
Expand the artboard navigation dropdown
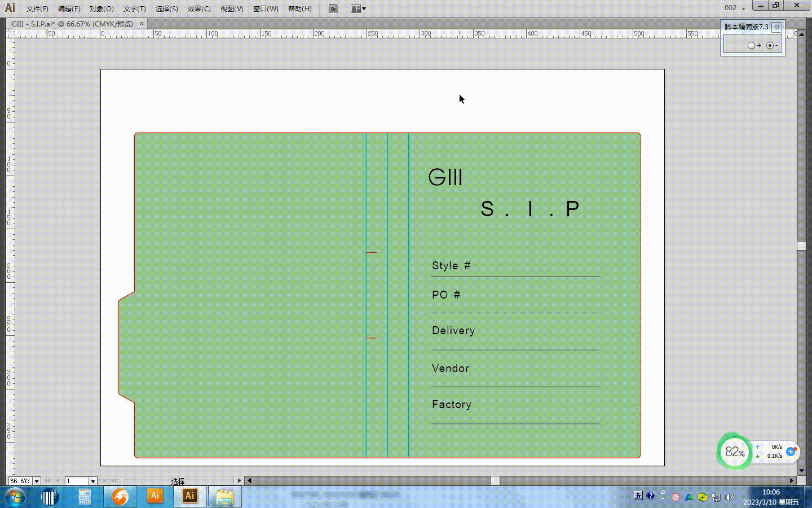click(x=93, y=481)
